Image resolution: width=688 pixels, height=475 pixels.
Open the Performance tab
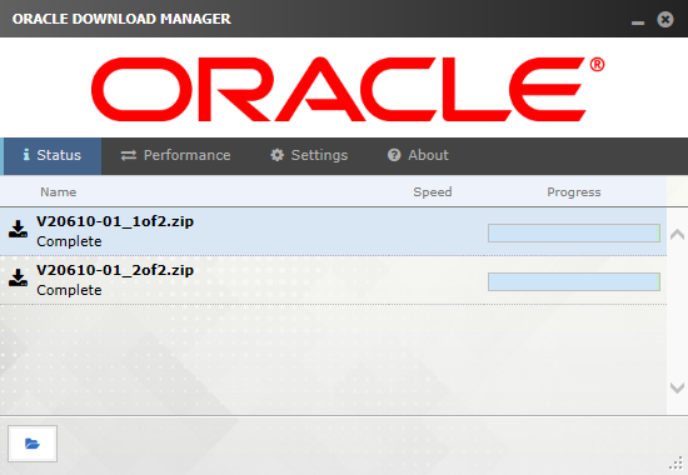click(x=176, y=156)
